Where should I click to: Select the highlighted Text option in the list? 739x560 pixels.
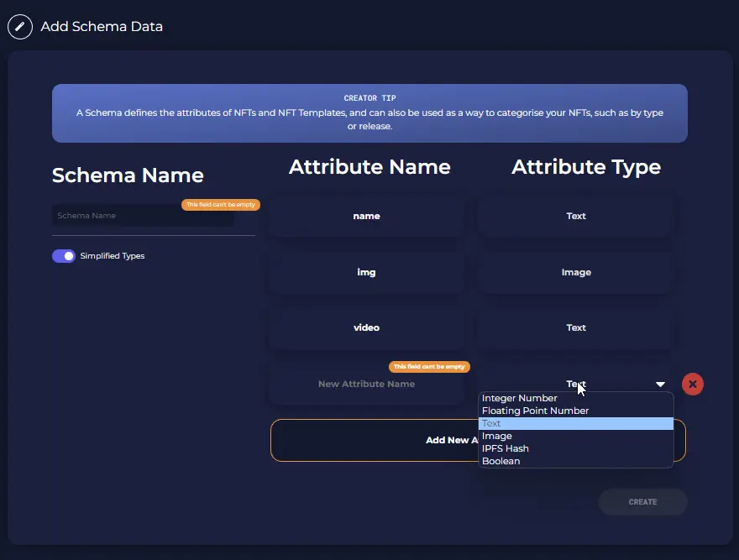tap(576, 423)
